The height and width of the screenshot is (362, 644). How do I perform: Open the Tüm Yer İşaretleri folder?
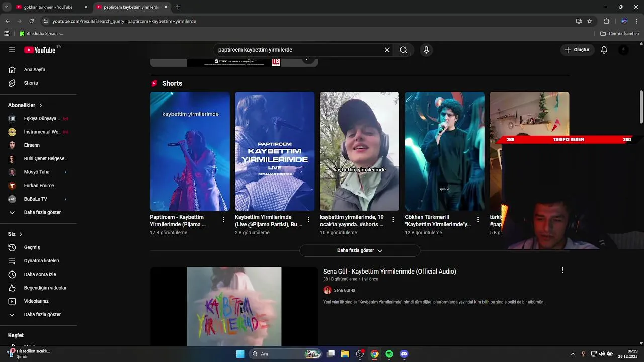click(x=620, y=34)
